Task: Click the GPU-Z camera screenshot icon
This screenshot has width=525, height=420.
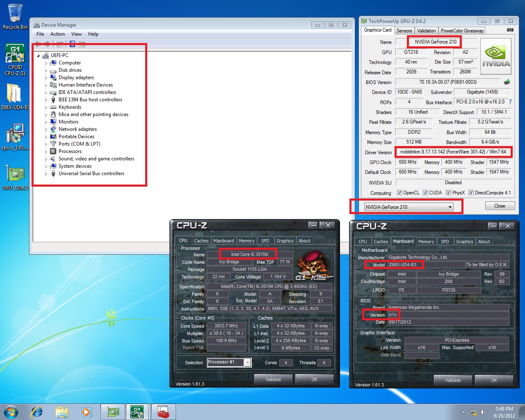Action: (510, 30)
